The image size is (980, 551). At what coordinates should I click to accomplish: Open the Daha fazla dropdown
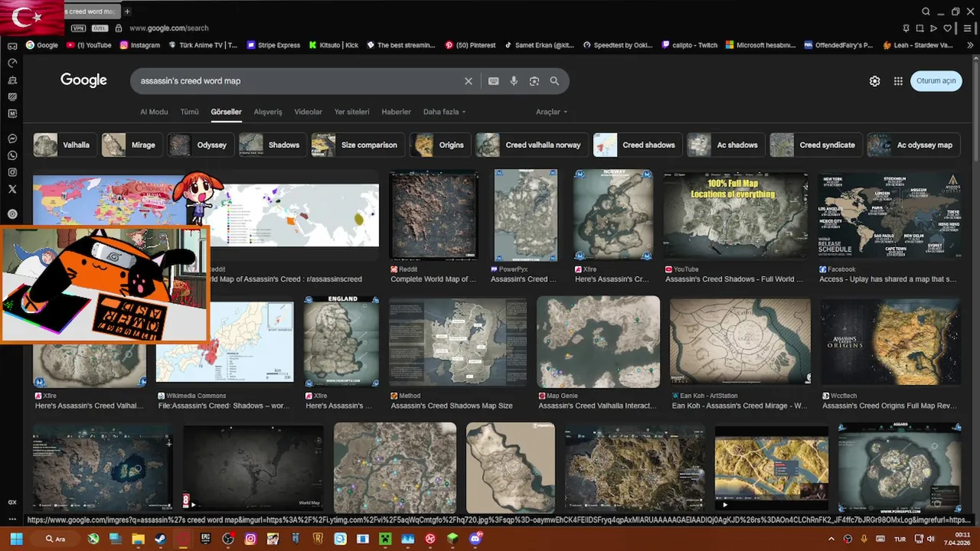444,112
